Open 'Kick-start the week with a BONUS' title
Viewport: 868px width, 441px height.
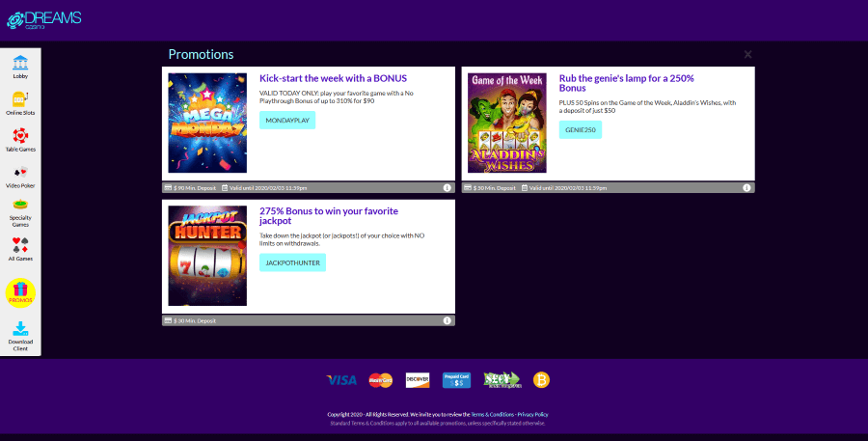click(334, 79)
